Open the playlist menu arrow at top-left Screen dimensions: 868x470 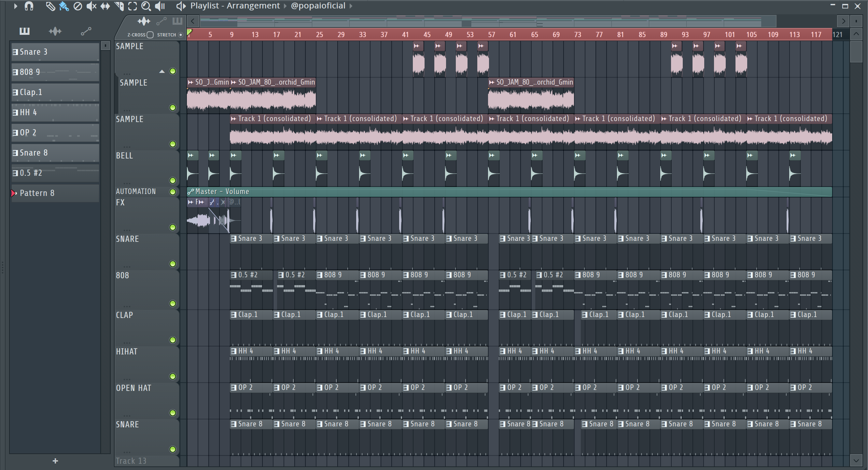15,6
